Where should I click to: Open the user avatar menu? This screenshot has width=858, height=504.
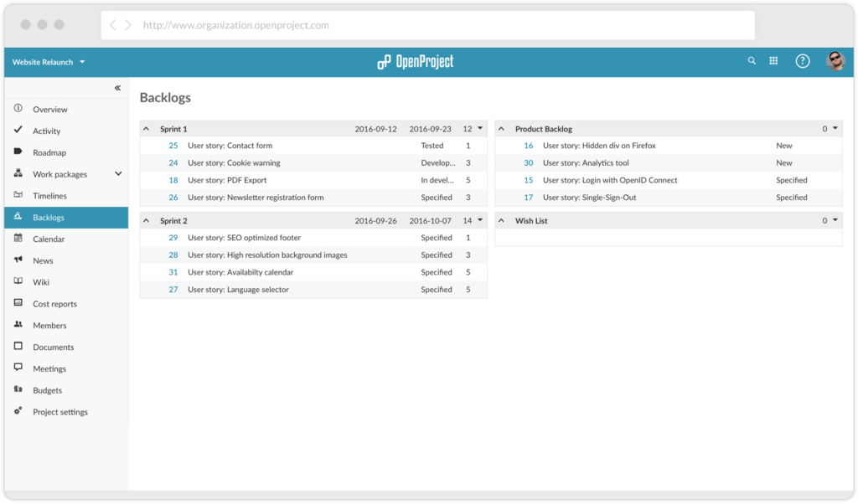point(835,61)
